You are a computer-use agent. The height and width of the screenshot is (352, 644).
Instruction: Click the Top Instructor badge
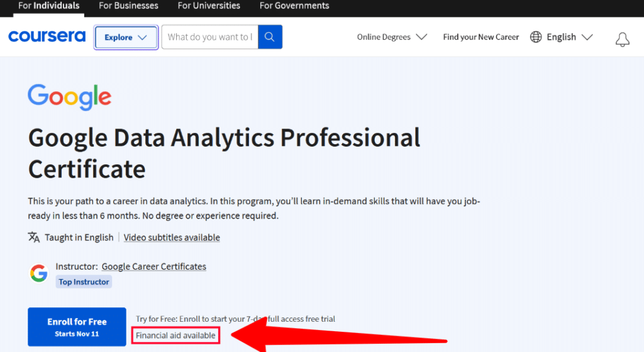pyautogui.click(x=84, y=281)
